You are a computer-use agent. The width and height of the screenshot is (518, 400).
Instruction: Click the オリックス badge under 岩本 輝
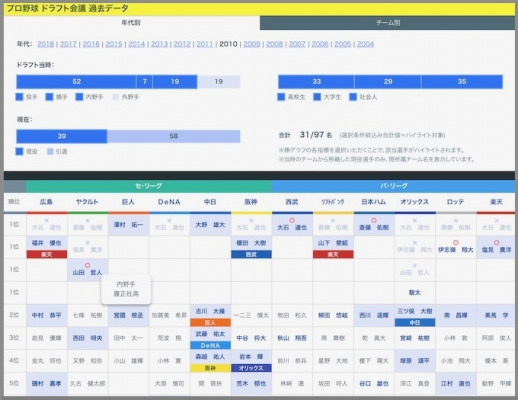tap(251, 368)
